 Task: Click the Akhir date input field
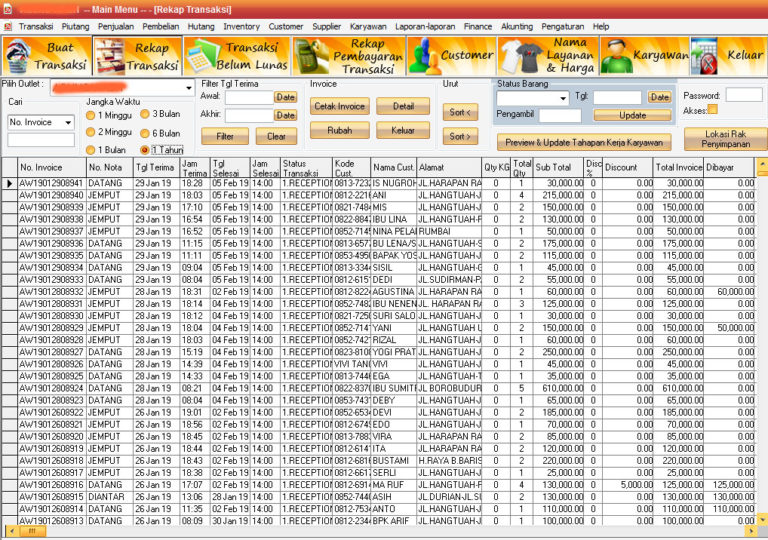pyautogui.click(x=249, y=116)
